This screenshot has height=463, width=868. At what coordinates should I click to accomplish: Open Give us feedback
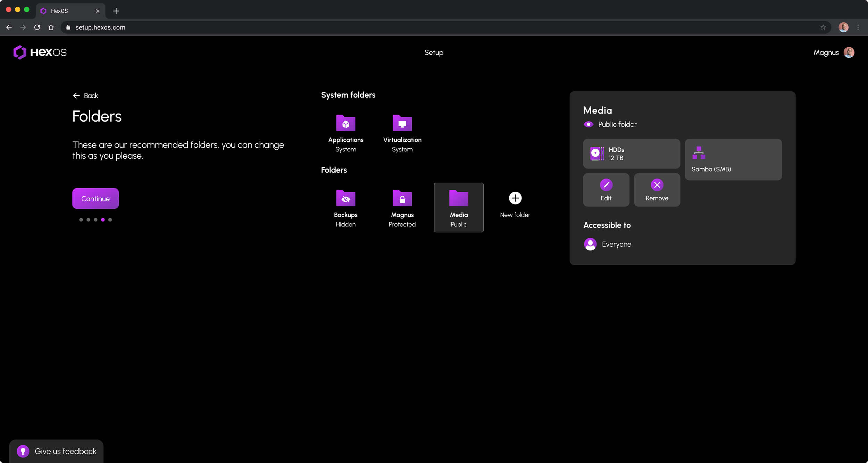click(56, 451)
